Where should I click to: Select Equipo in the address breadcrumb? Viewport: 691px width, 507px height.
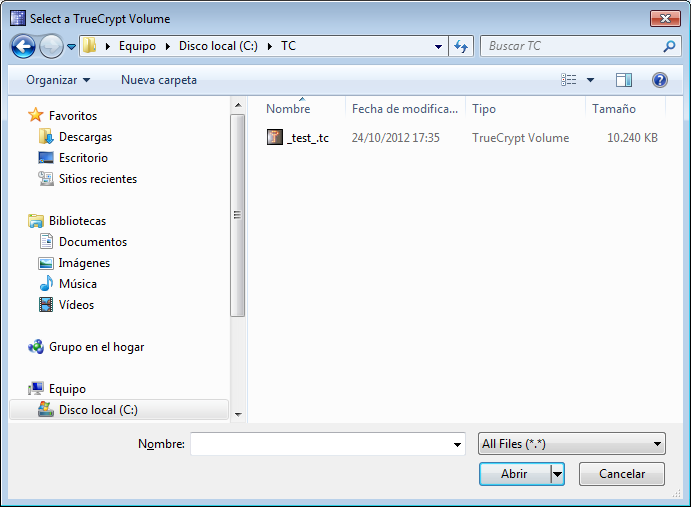pyautogui.click(x=137, y=46)
